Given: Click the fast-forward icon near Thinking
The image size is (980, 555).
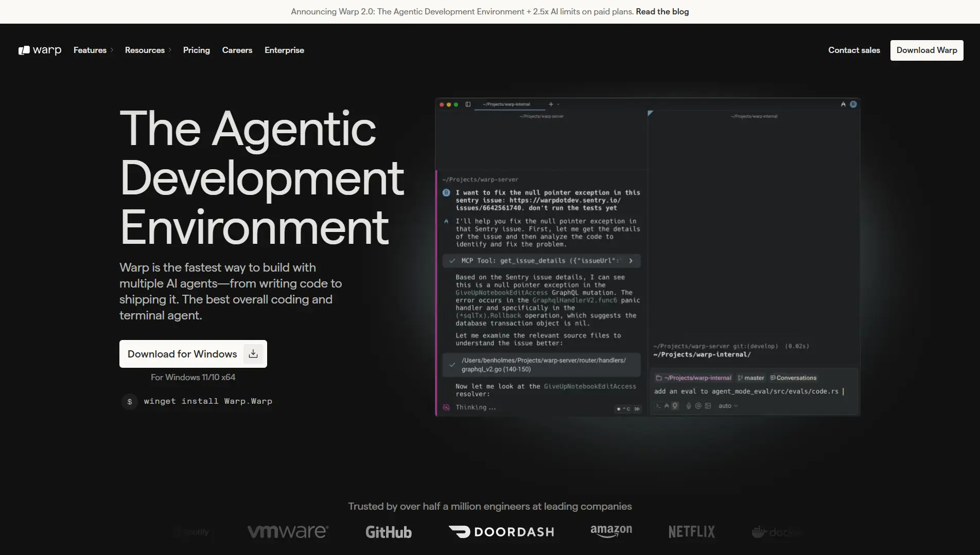Looking at the screenshot, I should (x=637, y=409).
